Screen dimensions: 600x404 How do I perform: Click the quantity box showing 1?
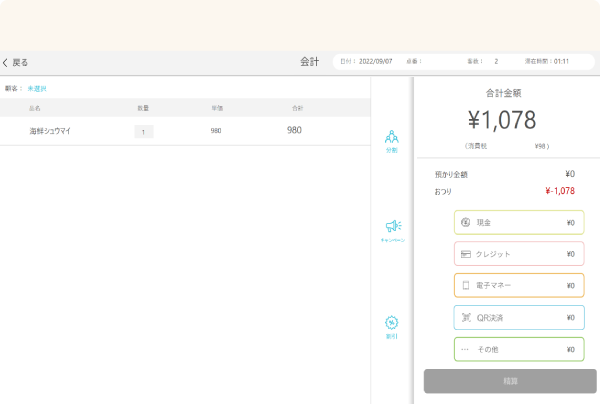tap(143, 131)
